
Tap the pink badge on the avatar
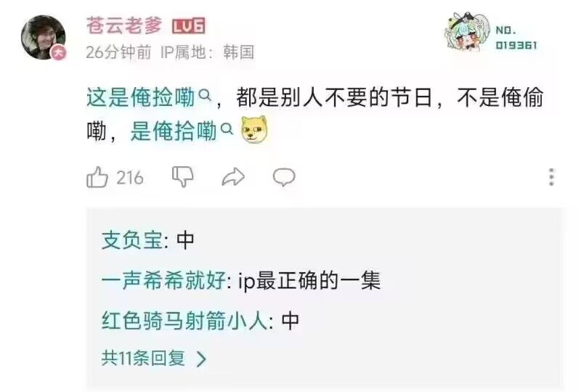click(x=59, y=52)
